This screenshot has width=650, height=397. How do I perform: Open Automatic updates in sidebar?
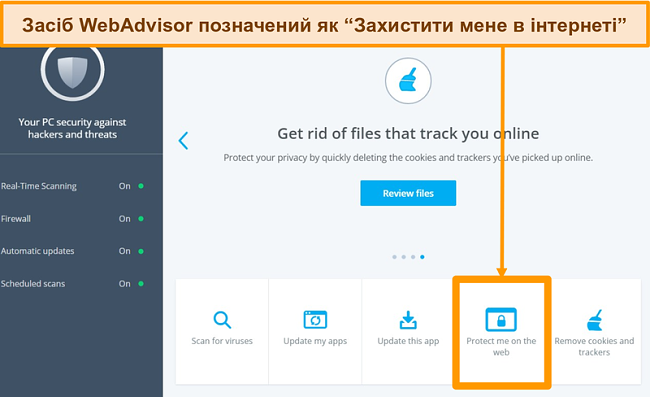click(37, 251)
